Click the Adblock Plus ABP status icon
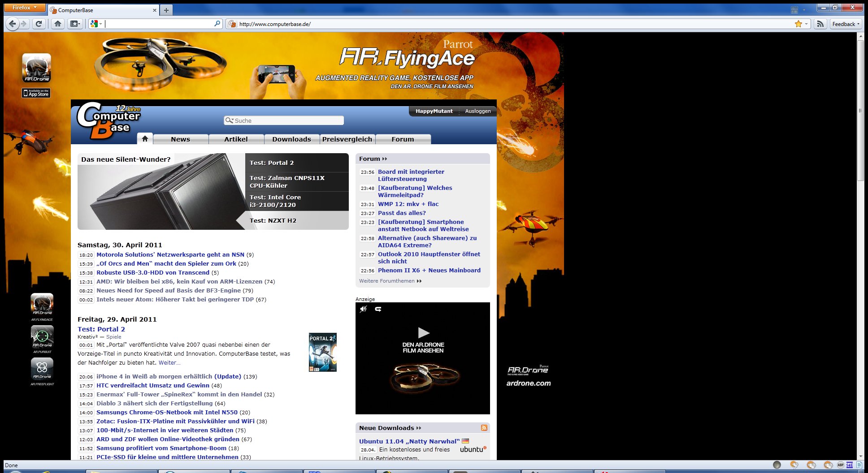Screen dimensions: 868x473 point(841,465)
